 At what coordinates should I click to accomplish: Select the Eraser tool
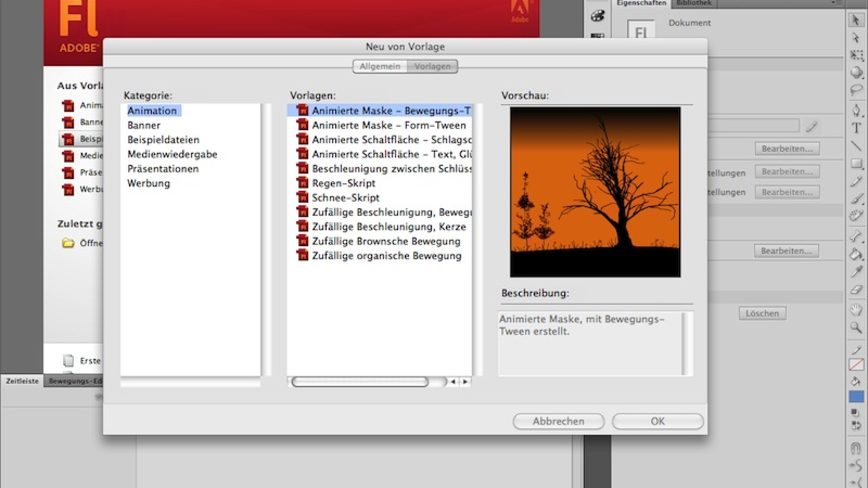coord(856,289)
